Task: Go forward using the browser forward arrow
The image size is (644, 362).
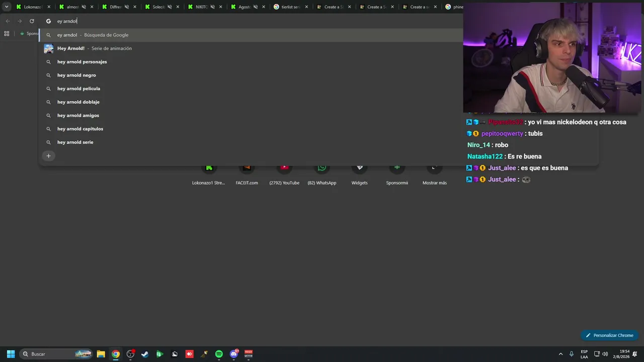Action: [20, 21]
